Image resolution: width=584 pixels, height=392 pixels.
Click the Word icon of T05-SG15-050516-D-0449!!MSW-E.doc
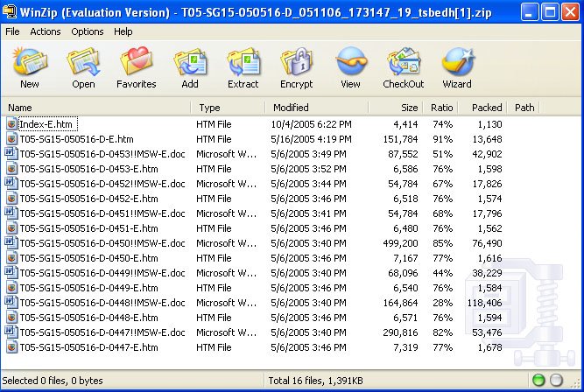tap(11, 272)
